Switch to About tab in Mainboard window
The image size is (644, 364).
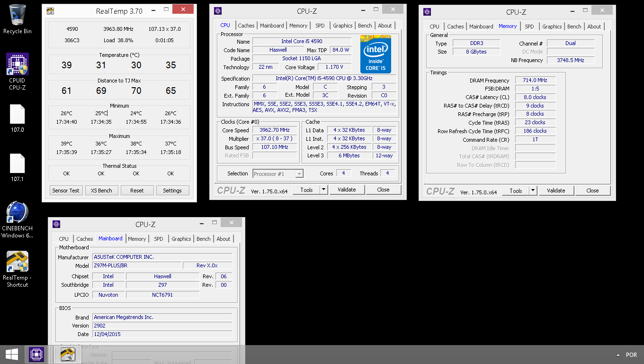pyautogui.click(x=224, y=239)
